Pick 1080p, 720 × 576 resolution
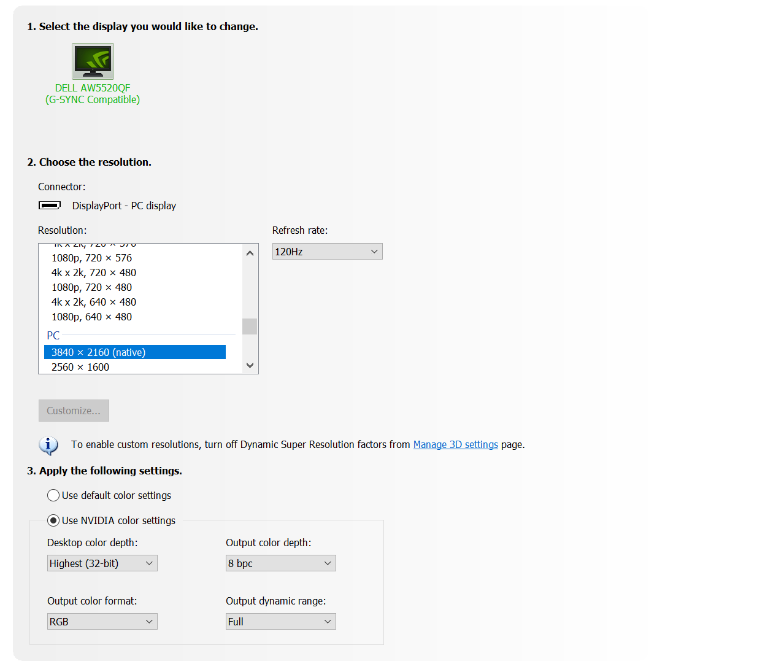Image resolution: width=784 pixels, height=672 pixels. (x=92, y=258)
